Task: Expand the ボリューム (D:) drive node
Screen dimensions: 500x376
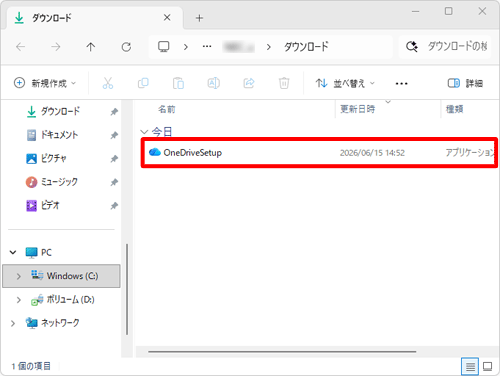Action: click(19, 300)
